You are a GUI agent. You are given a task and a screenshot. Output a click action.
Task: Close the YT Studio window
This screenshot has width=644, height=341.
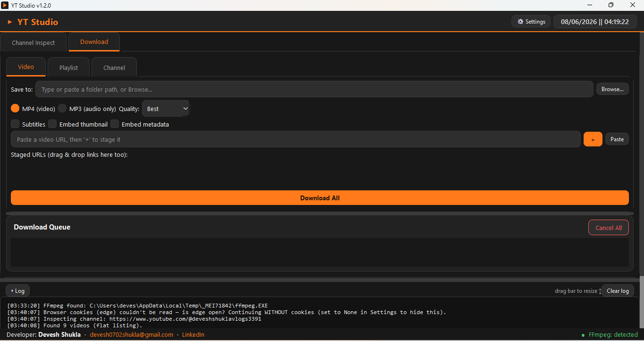click(633, 5)
